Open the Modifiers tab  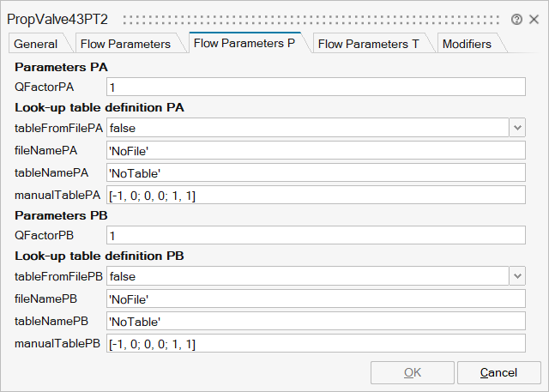[467, 44]
